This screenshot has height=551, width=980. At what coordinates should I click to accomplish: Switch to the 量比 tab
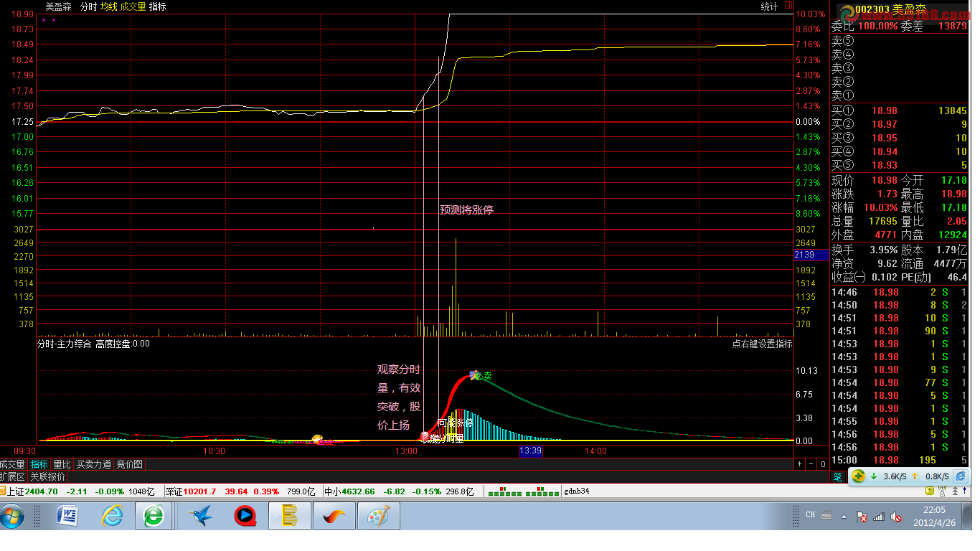62,464
